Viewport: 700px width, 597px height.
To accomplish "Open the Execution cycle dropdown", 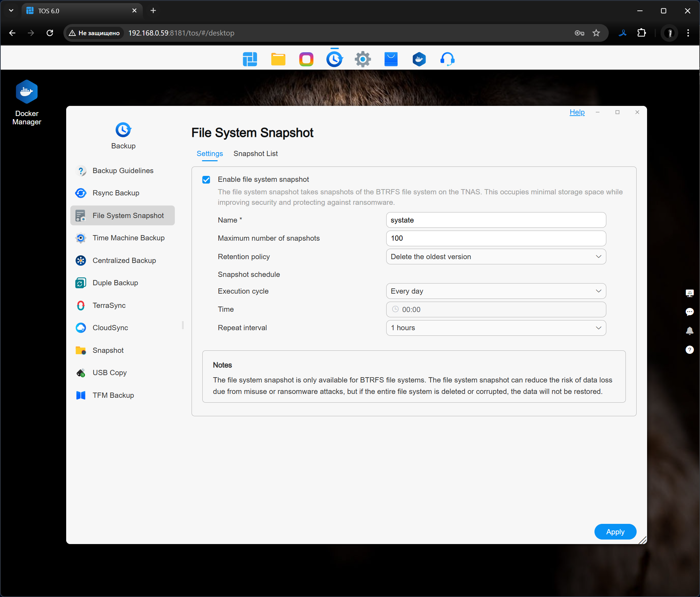I will point(496,291).
